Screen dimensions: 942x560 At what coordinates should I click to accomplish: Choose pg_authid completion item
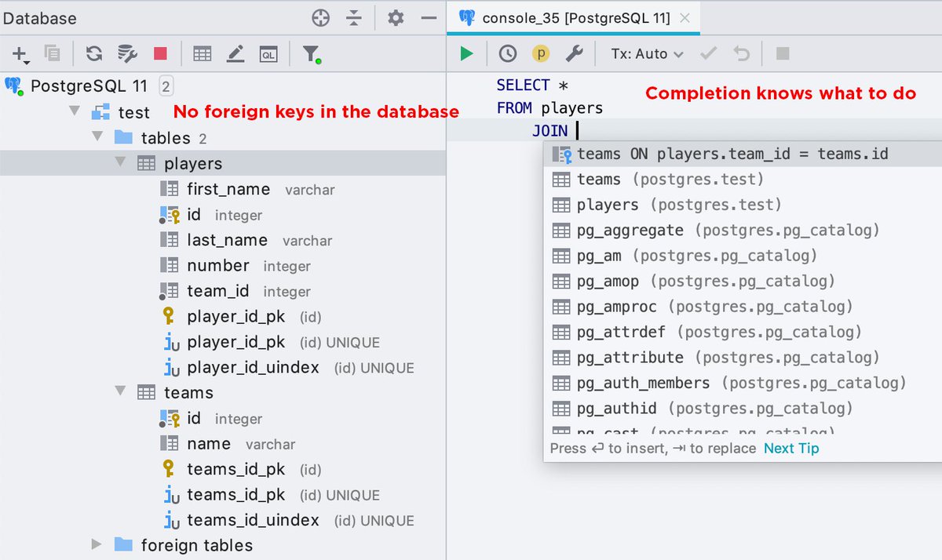pyautogui.click(x=743, y=408)
